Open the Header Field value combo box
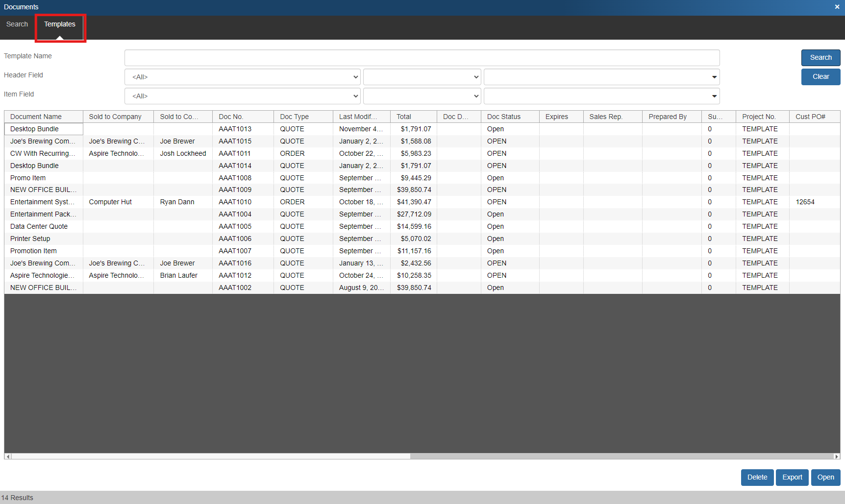Image resolution: width=845 pixels, height=504 pixels. point(601,77)
